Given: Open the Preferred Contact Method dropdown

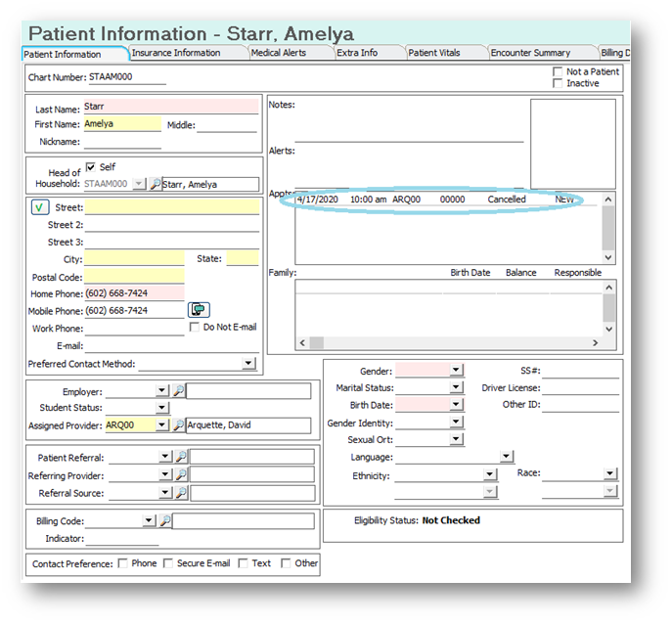Looking at the screenshot, I should tap(248, 364).
